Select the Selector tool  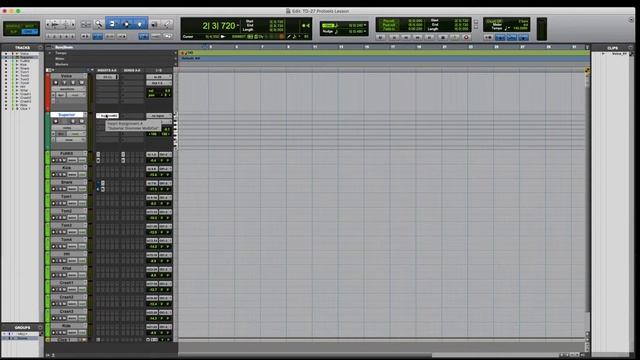coord(126,24)
